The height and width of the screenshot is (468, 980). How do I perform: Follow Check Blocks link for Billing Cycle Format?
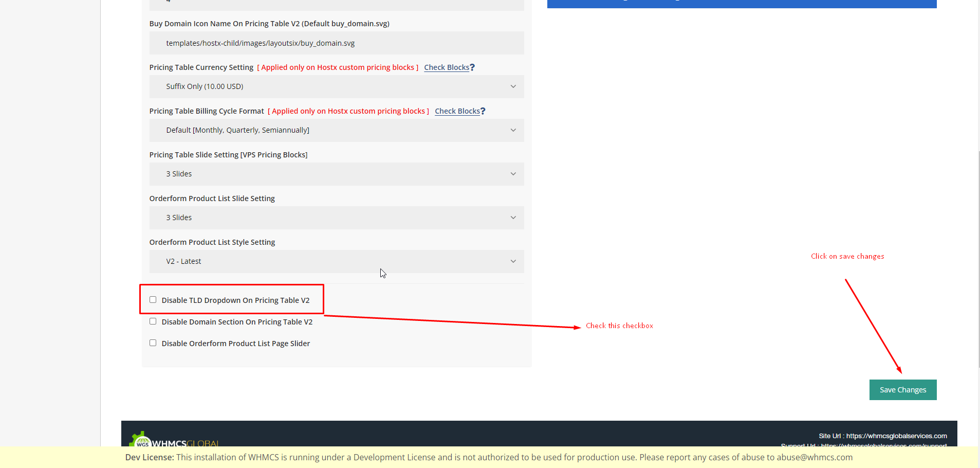pyautogui.click(x=457, y=111)
